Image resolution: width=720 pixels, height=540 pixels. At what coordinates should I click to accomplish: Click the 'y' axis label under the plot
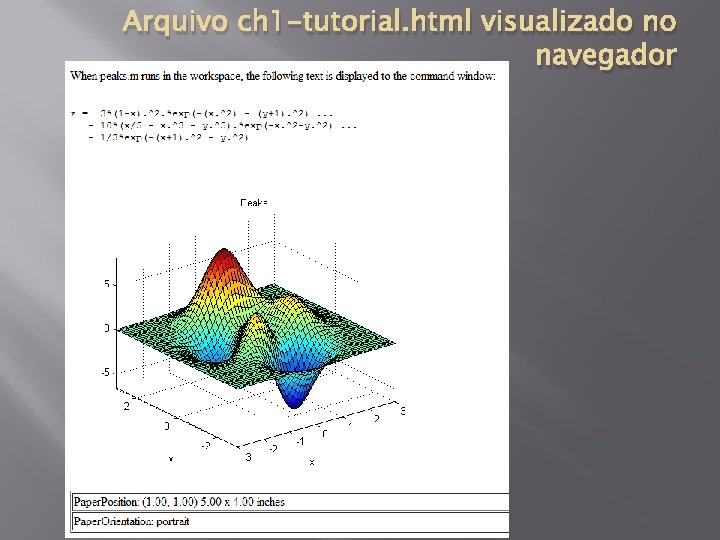click(171, 458)
